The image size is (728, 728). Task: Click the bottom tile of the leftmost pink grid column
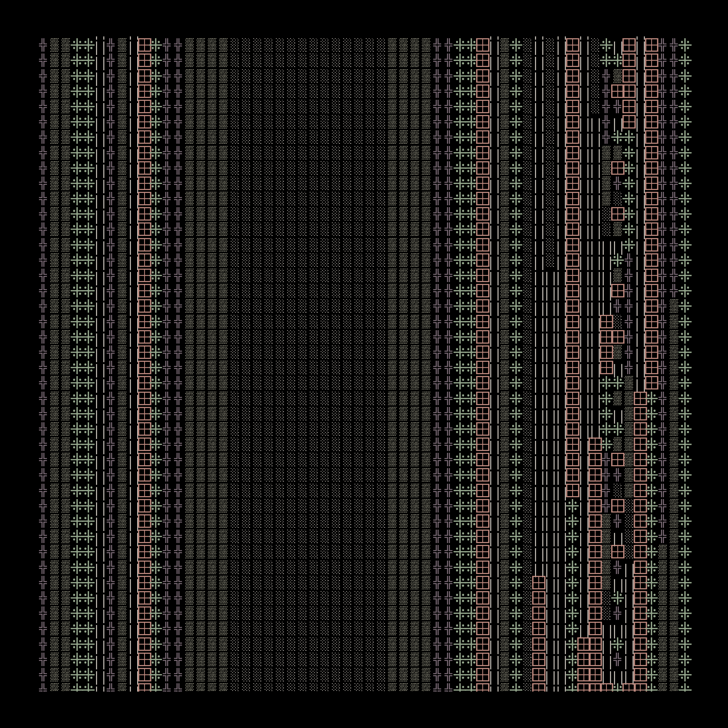[144, 688]
